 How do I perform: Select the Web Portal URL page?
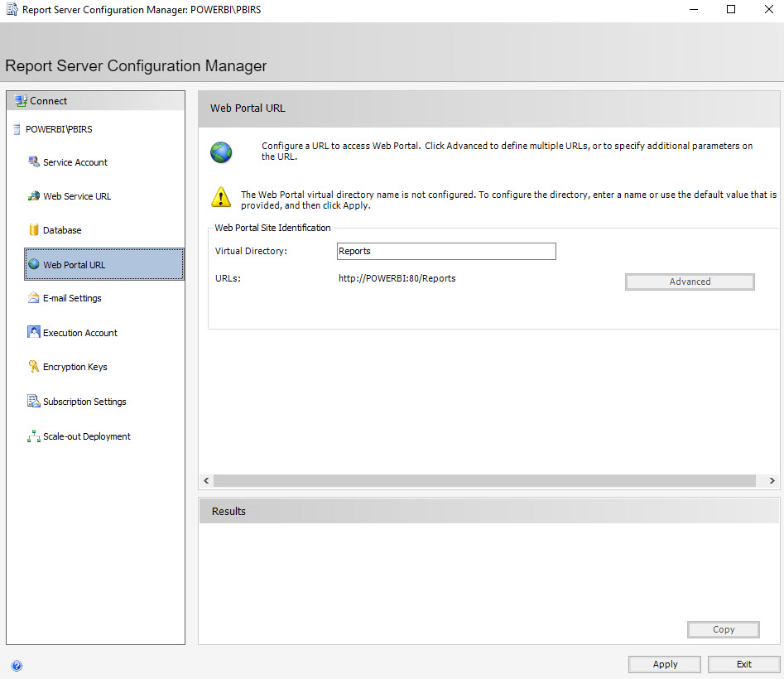tap(104, 264)
